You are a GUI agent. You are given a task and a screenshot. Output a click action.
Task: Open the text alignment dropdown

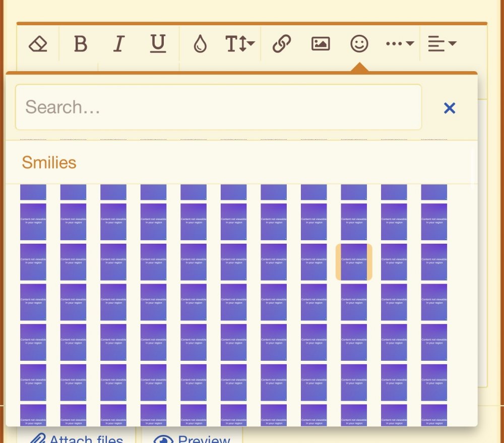click(442, 43)
